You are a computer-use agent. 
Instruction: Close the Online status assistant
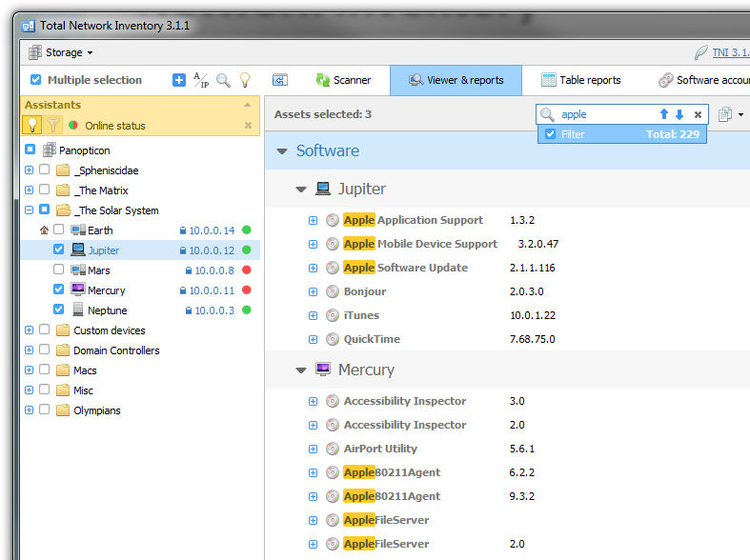(x=248, y=125)
